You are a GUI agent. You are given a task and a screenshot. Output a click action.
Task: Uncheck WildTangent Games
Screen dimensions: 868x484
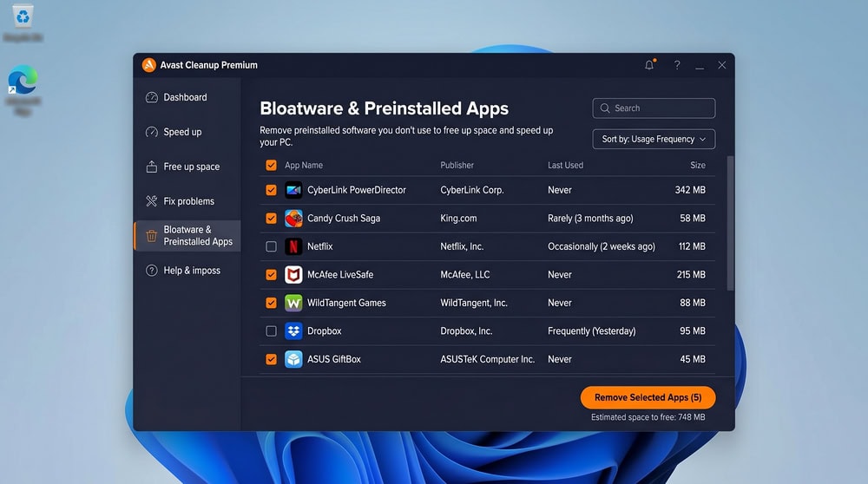coord(271,303)
